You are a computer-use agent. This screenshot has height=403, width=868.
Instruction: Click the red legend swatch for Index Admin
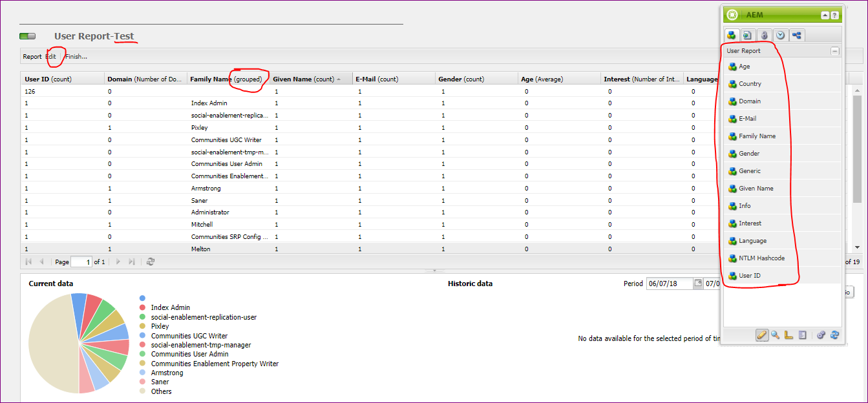click(142, 307)
